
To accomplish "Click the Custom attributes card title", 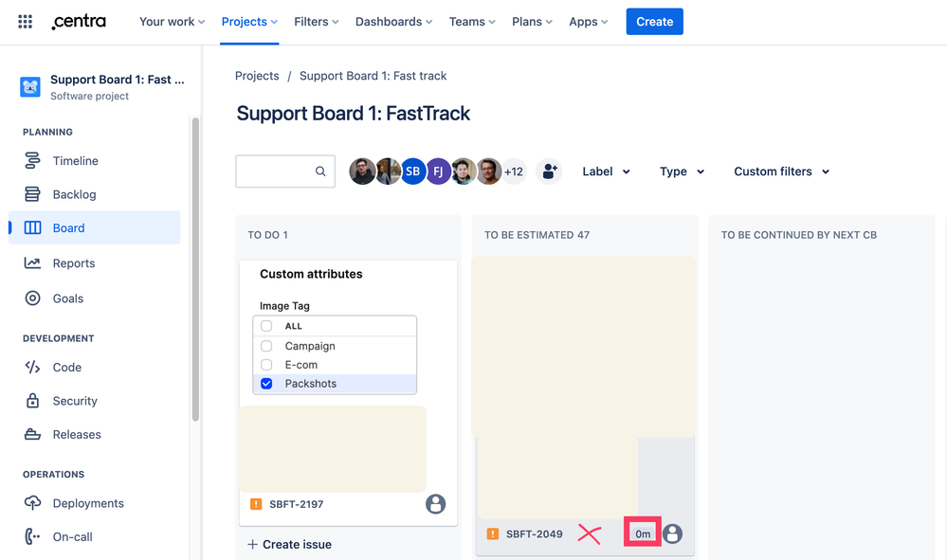I will (x=311, y=274).
